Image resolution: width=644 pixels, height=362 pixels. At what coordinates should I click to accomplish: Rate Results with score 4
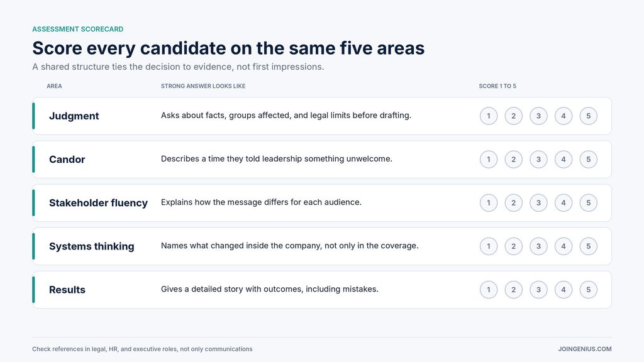point(563,290)
